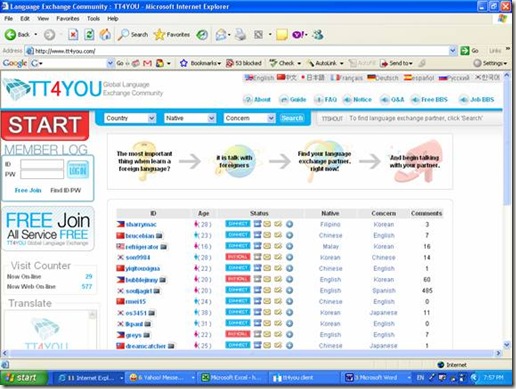The width and height of the screenshot is (516, 389).
Task: Click the PW password field
Action: click(42, 174)
